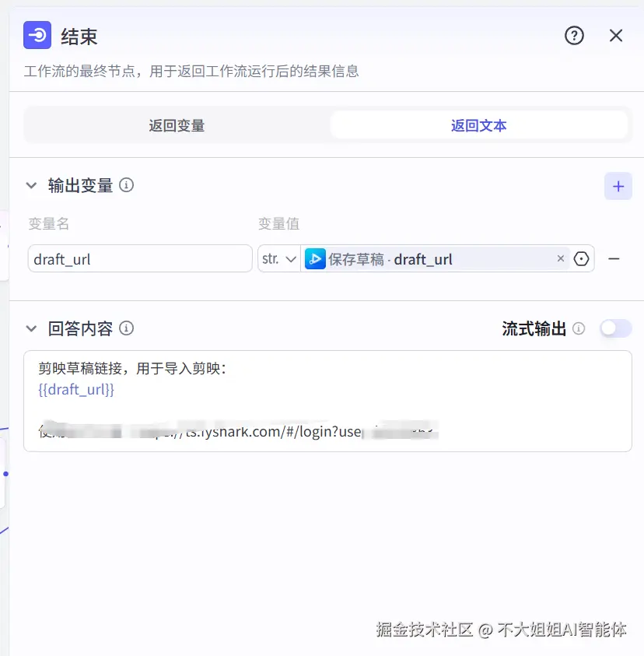The width and height of the screenshot is (644, 656).
Task: Click the {{draft_url}} link in answer content
Action: tap(75, 389)
